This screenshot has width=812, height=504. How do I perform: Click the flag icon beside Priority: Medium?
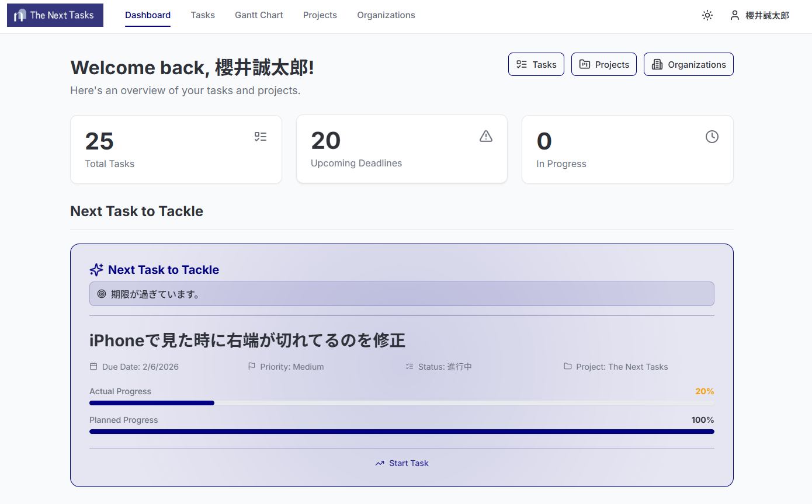click(x=251, y=366)
